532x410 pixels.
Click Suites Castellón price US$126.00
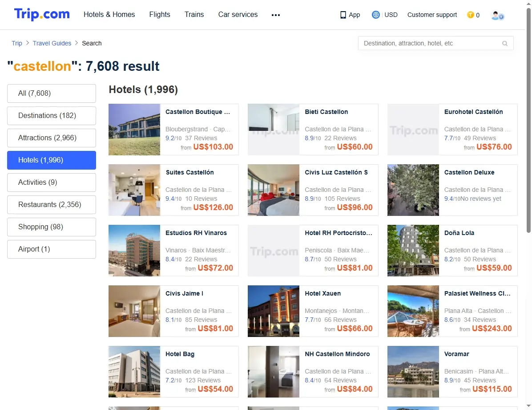(213, 207)
